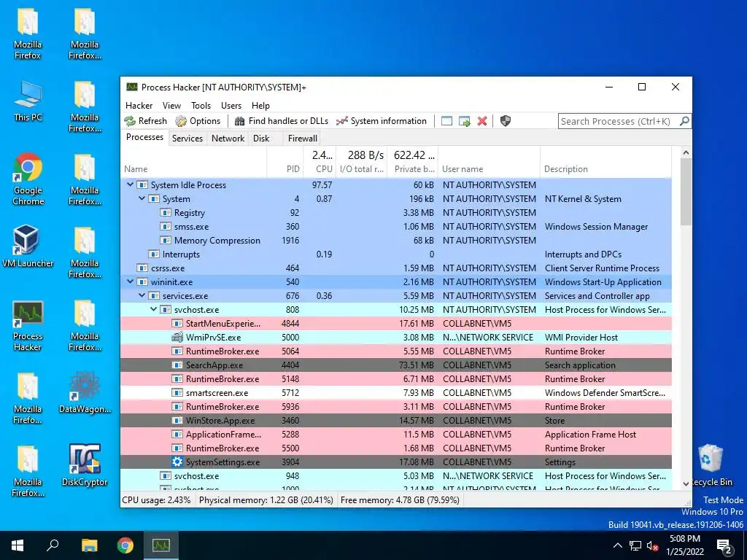Screen dimensions: 747x560
Task: Click the scrollbar down arrow
Action: [686, 484]
